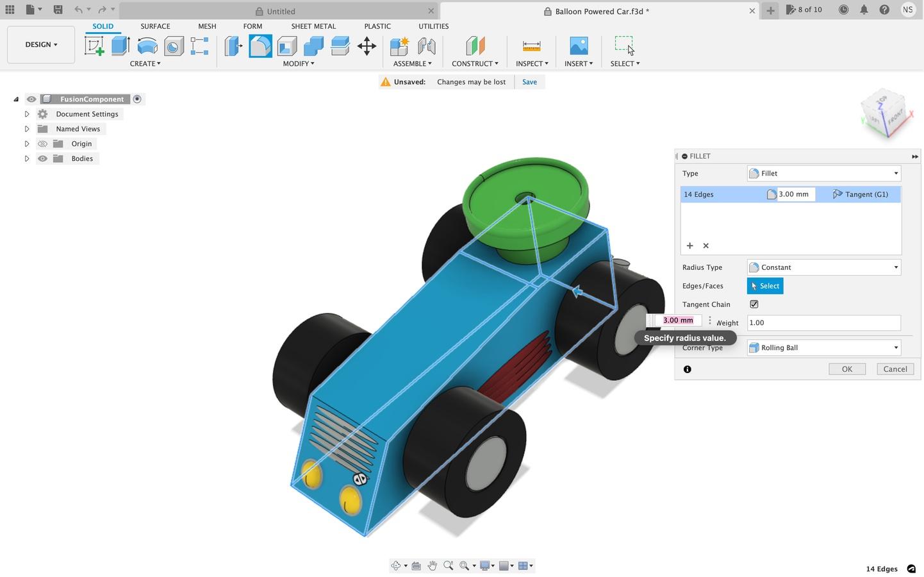Open the Data Panel grid icon
924x577 pixels.
pyautogui.click(x=10, y=10)
